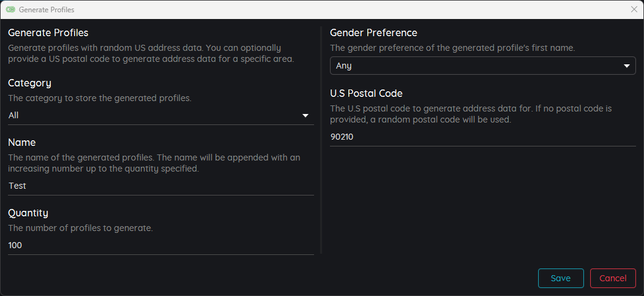Click the Name section label
Viewport: 644px width, 296px height.
pyautogui.click(x=22, y=142)
